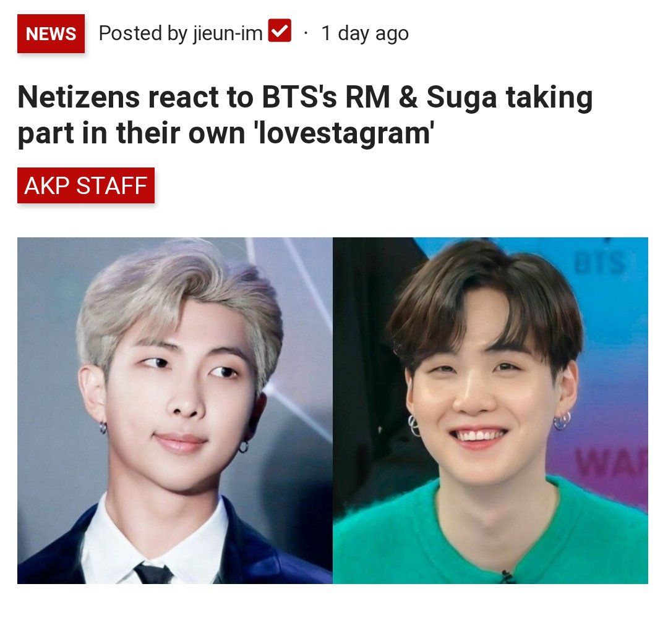Open author profile jieun-im
The width and height of the screenshot is (668, 644).
coord(228,33)
